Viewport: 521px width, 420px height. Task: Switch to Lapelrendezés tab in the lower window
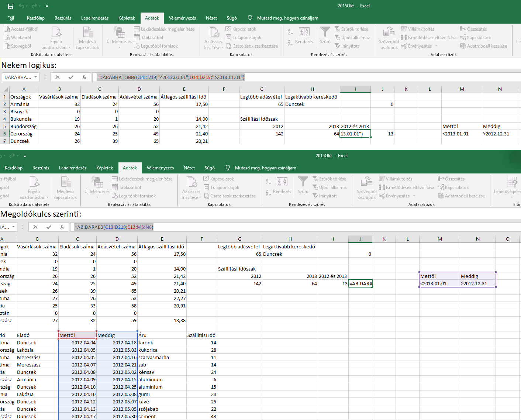[73, 168]
